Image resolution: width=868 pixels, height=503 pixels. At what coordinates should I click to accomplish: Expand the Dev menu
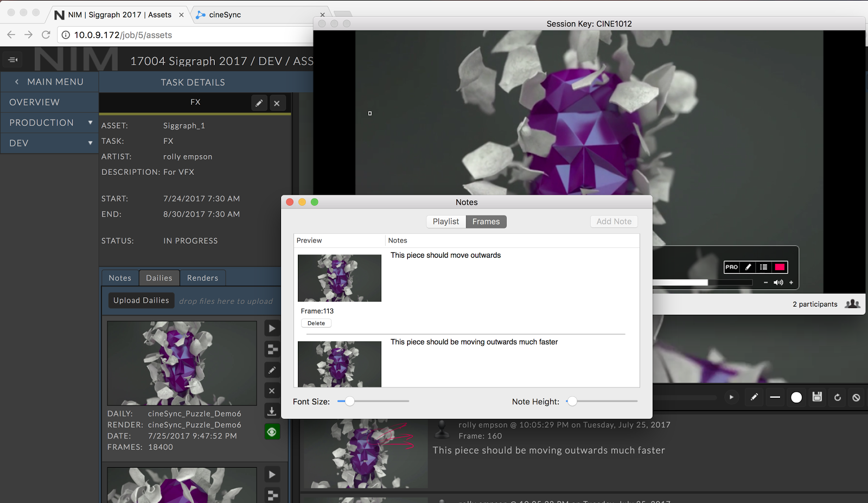pyautogui.click(x=49, y=143)
